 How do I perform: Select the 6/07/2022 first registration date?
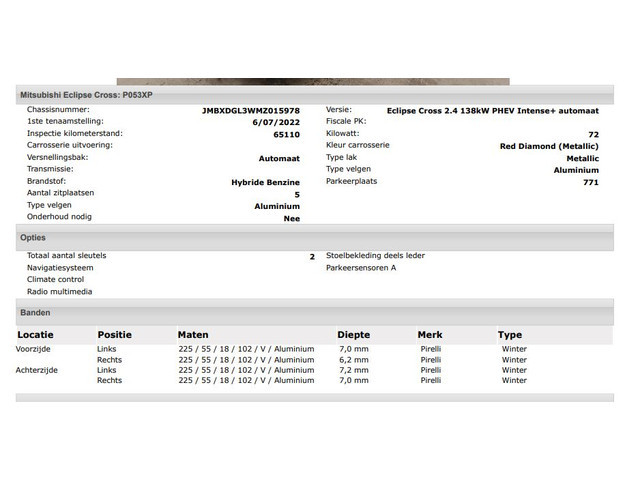tap(276, 121)
